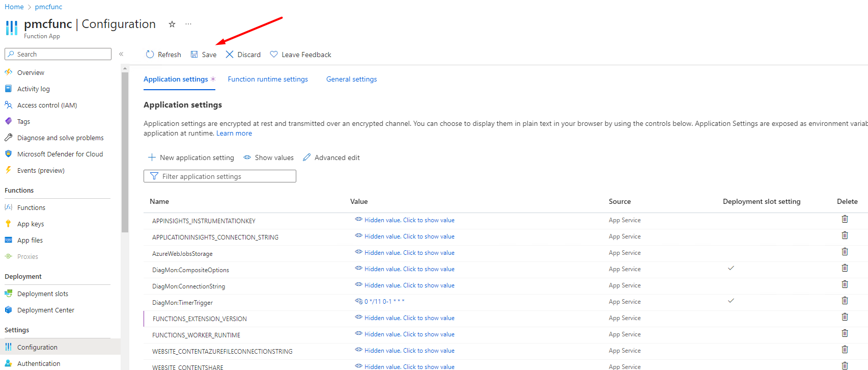The width and height of the screenshot is (868, 370).
Task: Click the sidebar vertical scrollbar
Action: click(x=125, y=152)
